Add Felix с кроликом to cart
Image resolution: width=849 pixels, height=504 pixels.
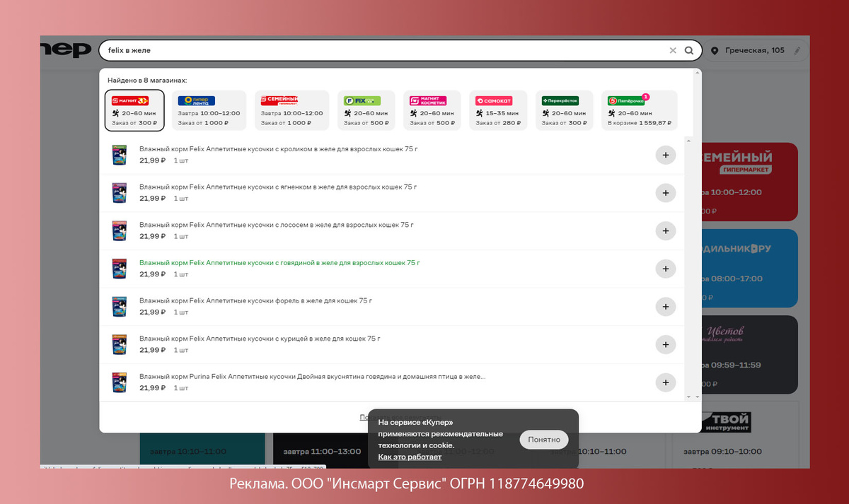coord(665,155)
